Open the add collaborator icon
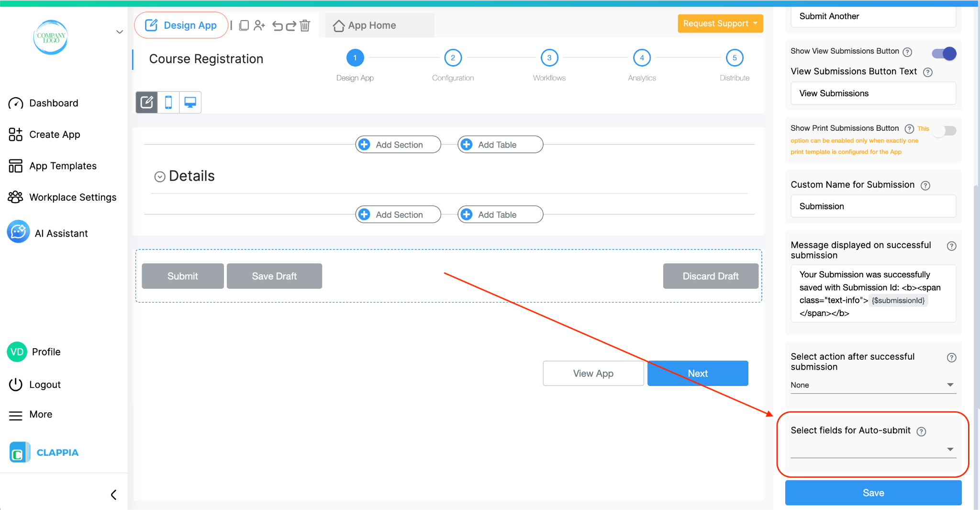The width and height of the screenshot is (980, 510). point(259,25)
